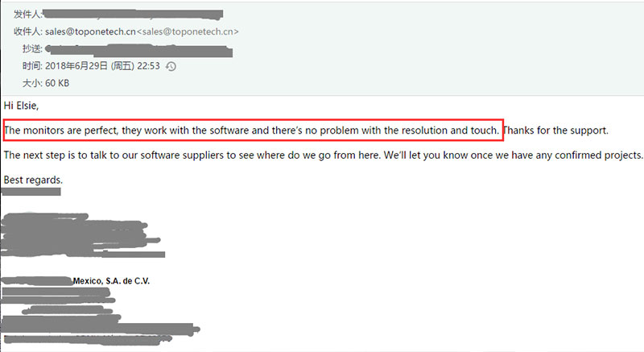Click the 'Thanks for the support.' text
The width and height of the screenshot is (644, 352).
(x=555, y=130)
